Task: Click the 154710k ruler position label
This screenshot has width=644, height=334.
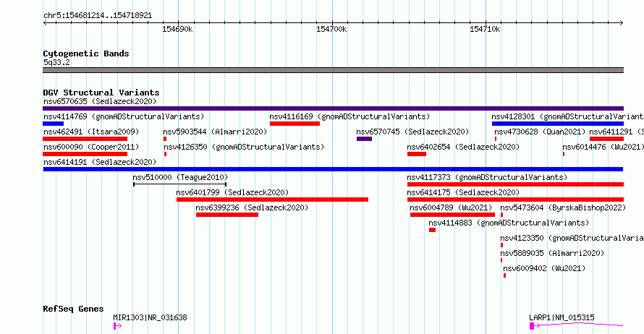Action: 485,29
